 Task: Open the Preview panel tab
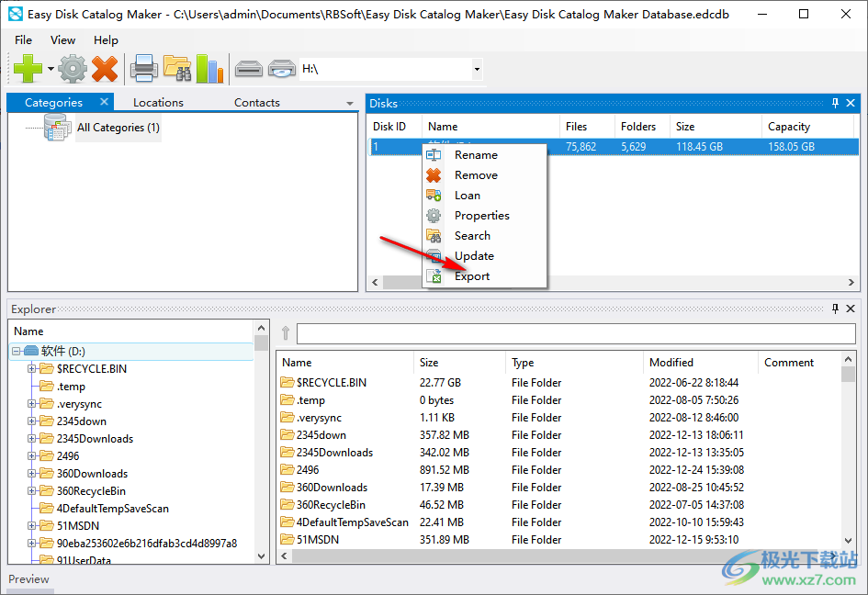(x=28, y=579)
